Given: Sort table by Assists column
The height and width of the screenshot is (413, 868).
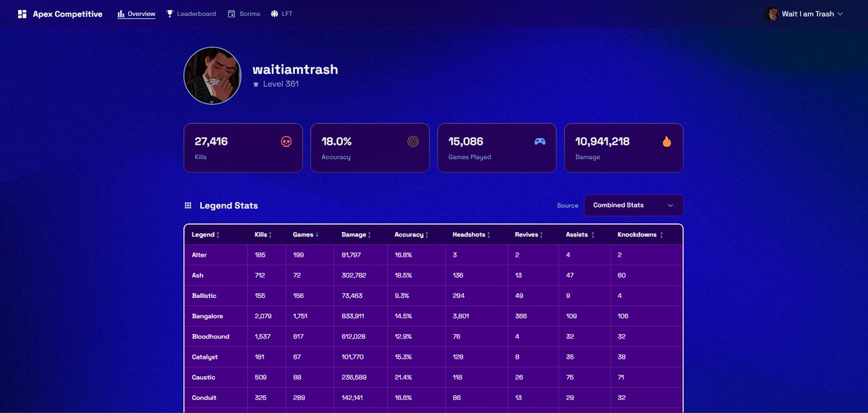Looking at the screenshot, I should tap(580, 234).
